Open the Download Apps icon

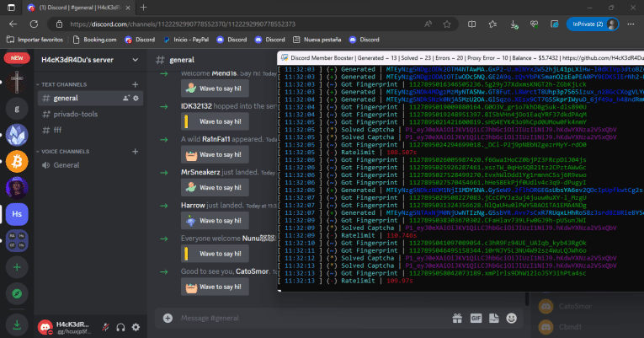coord(17,323)
